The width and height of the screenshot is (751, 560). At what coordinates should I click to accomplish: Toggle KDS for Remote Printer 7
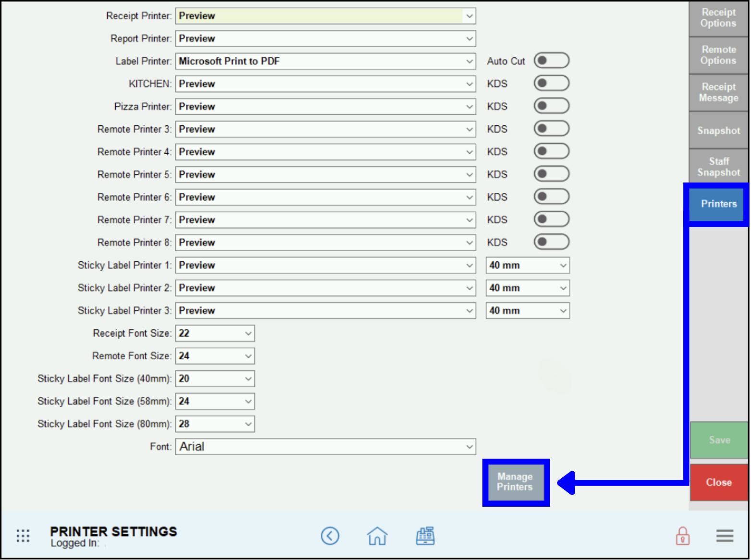click(552, 219)
